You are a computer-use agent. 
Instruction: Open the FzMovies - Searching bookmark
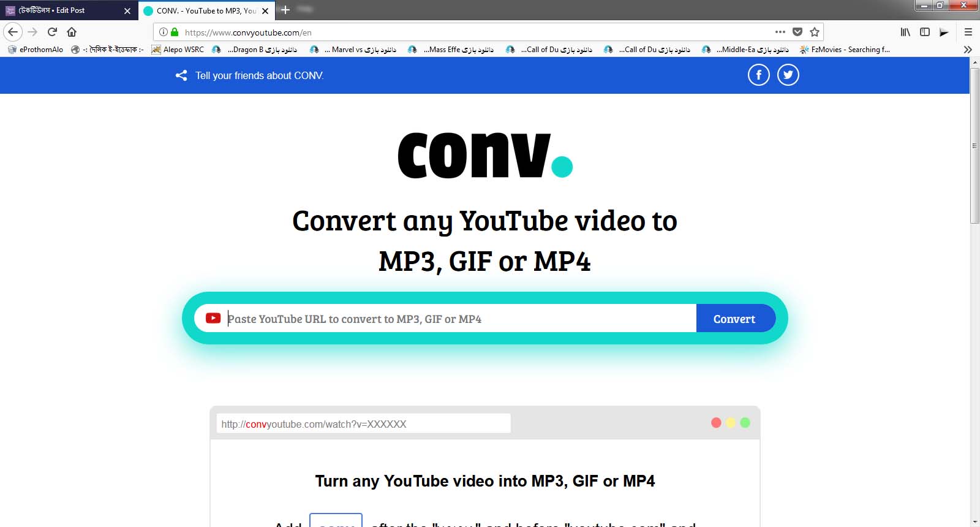click(x=845, y=50)
